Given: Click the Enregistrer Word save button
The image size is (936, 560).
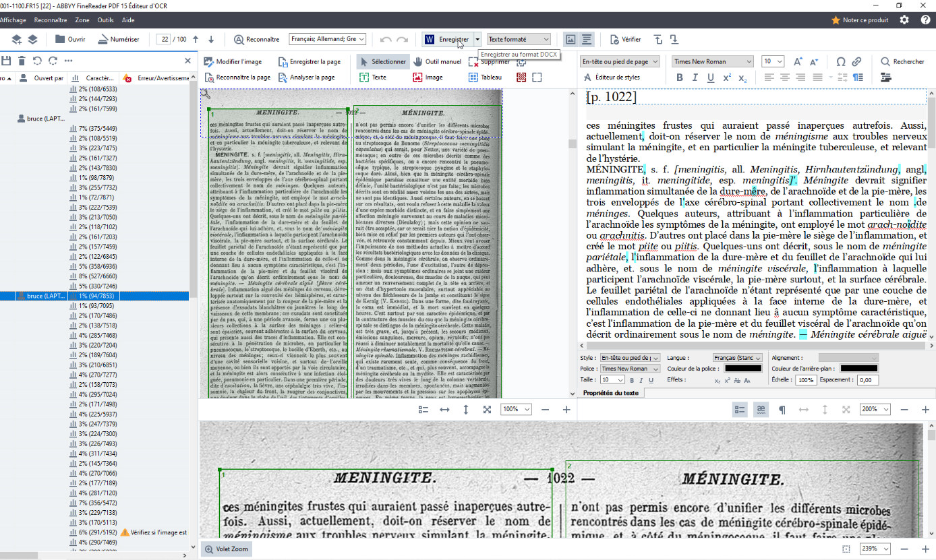Looking at the screenshot, I should [447, 39].
